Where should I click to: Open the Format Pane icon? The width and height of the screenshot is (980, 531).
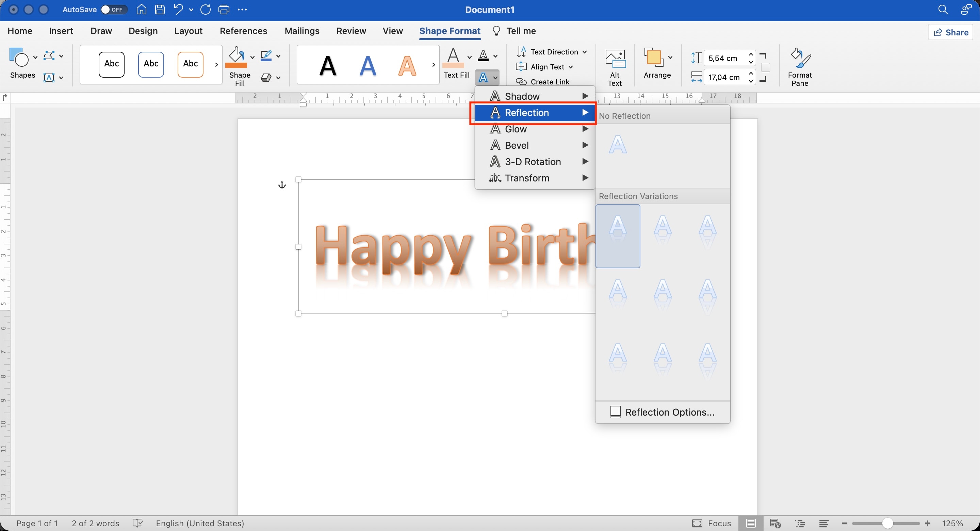coord(800,58)
